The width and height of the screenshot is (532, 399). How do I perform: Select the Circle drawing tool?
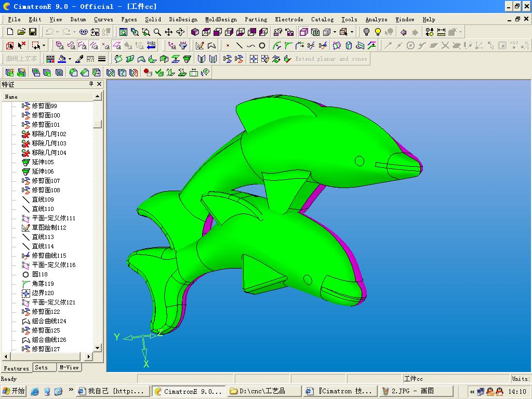coord(262,45)
